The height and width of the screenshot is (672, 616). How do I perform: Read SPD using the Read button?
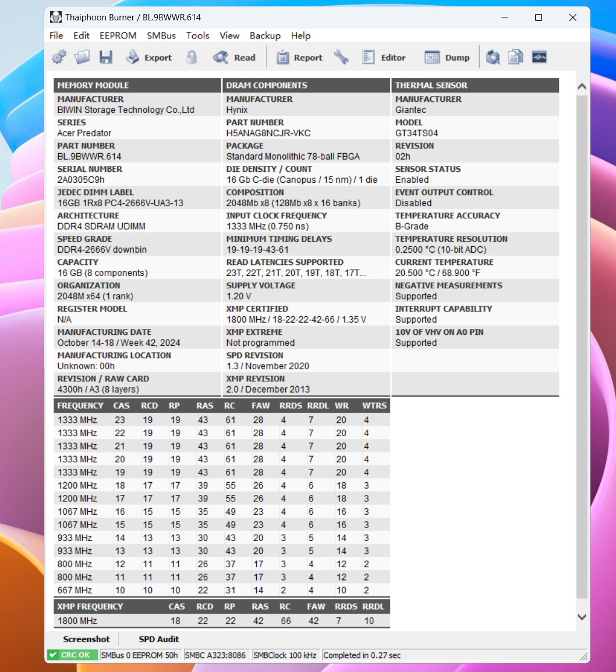pyautogui.click(x=234, y=57)
